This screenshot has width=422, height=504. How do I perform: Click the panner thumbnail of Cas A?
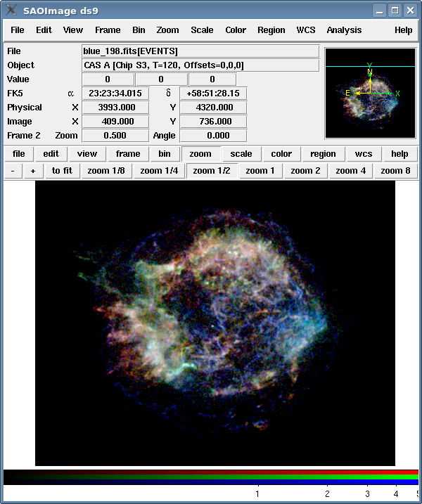click(x=370, y=93)
